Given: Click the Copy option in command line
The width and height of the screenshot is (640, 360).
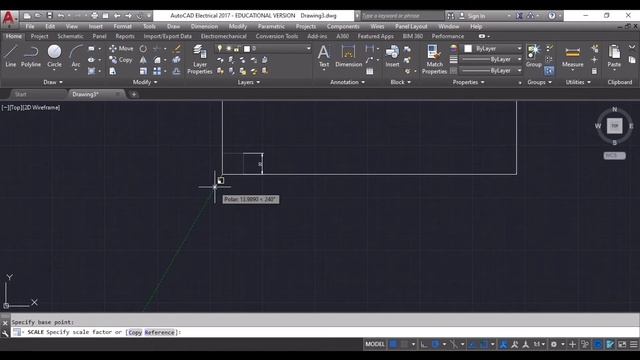Looking at the screenshot, I should coord(135,332).
